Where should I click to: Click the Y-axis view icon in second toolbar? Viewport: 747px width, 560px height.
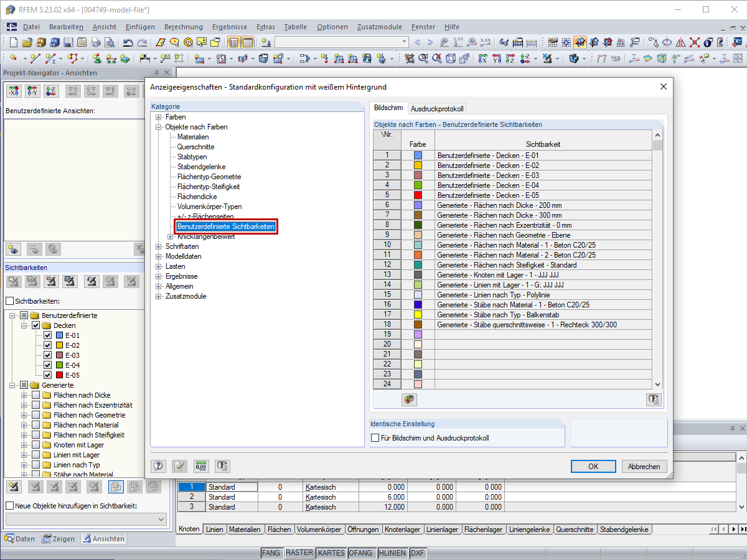(497, 58)
